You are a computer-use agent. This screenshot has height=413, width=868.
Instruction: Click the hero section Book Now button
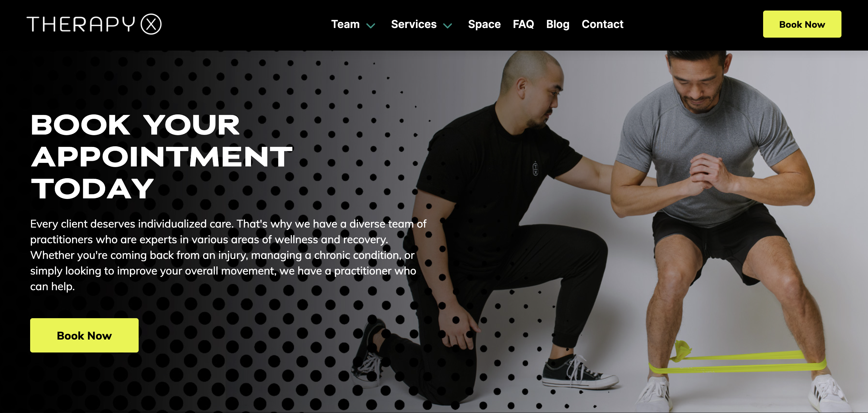pos(84,335)
